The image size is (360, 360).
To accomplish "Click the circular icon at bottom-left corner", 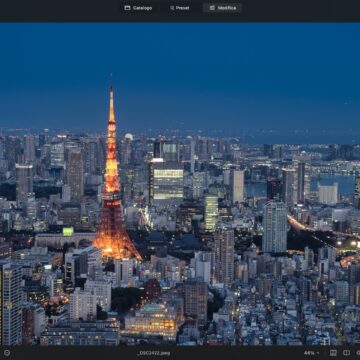I will [7, 353].
